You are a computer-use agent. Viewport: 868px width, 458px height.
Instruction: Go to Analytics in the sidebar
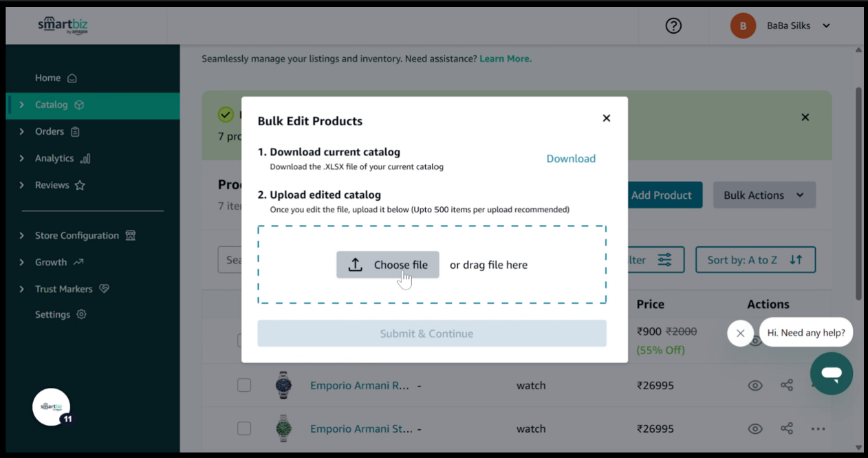(54, 158)
